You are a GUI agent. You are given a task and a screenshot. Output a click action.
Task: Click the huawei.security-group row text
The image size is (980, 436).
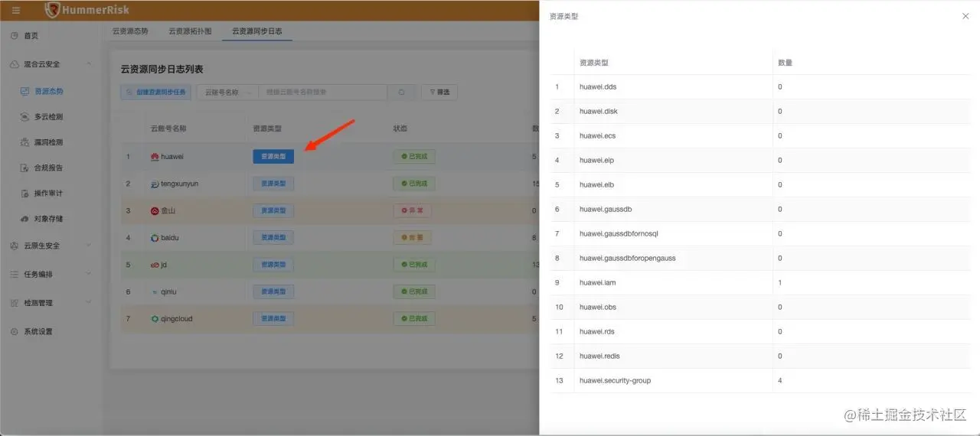coord(616,380)
